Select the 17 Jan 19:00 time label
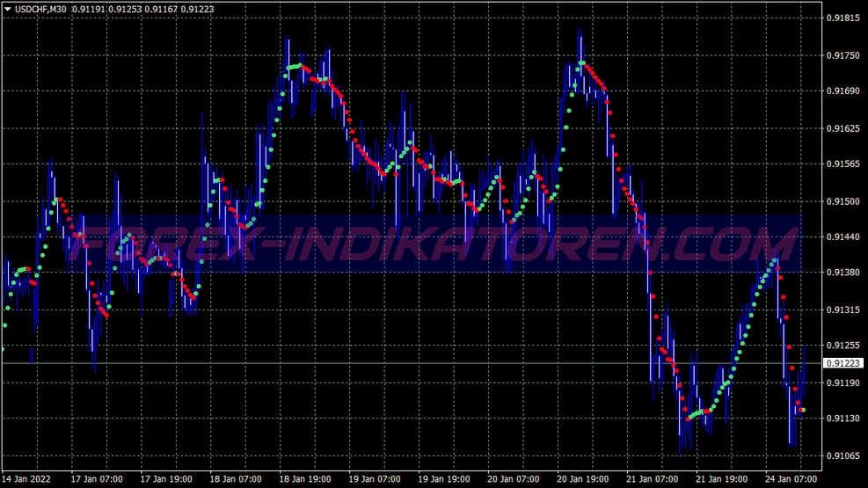The height and width of the screenshot is (488, 868). click(x=166, y=479)
